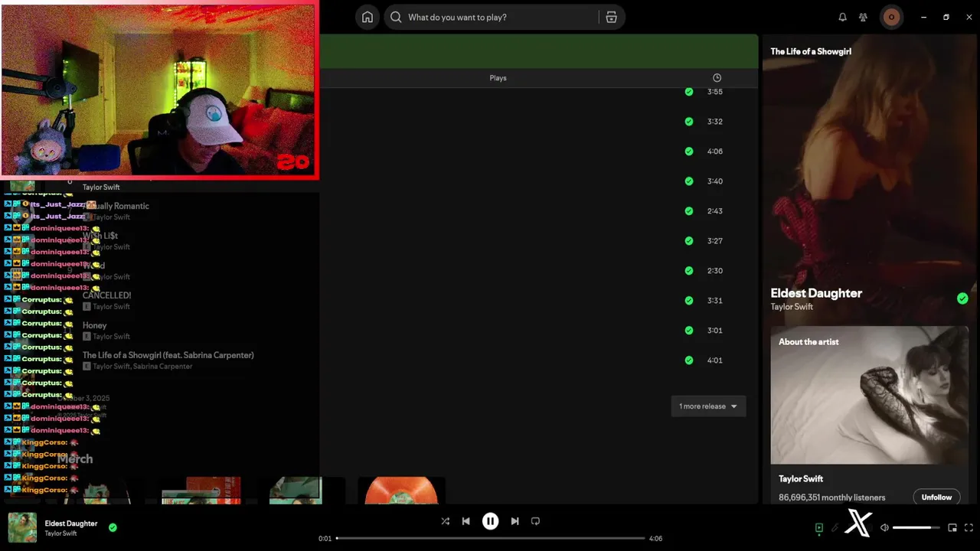Open the orange vinyl merch thumbnail
The image size is (980, 551).
(x=401, y=491)
